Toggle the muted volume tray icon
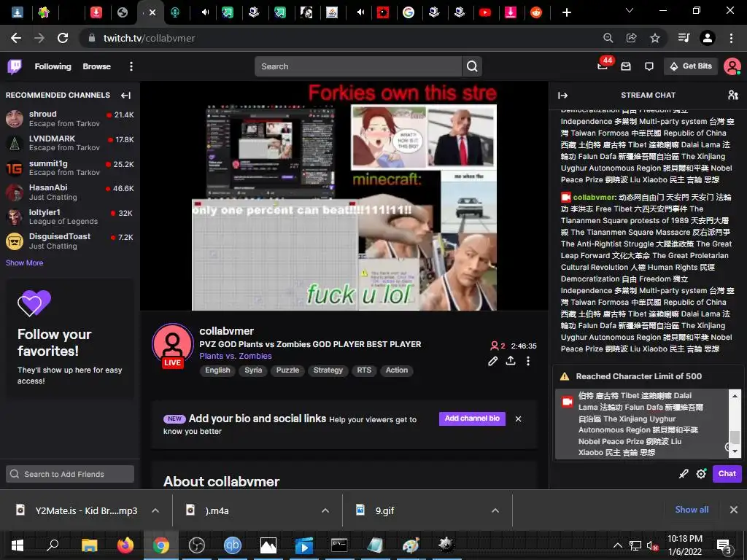This screenshot has height=560, width=747. [x=652, y=545]
